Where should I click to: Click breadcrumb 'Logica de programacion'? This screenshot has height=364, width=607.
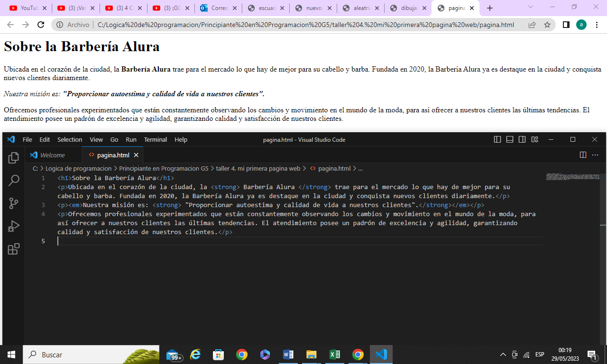point(78,168)
